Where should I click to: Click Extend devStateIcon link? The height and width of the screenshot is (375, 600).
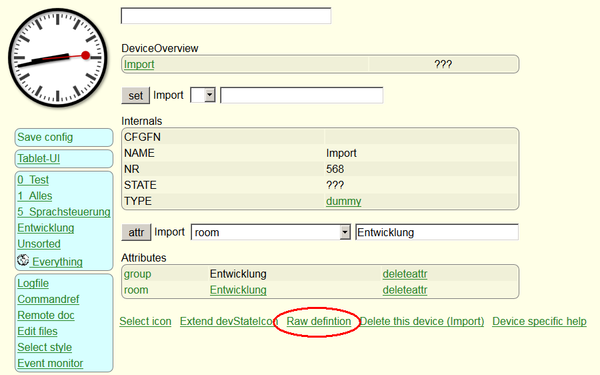click(229, 321)
